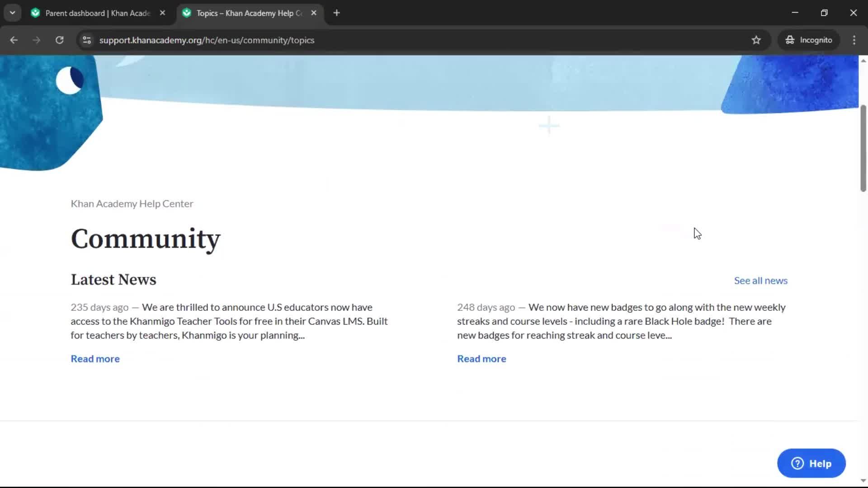Image resolution: width=868 pixels, height=488 pixels.
Task: Click the '248 days ago' timestamp
Action: [486, 307]
